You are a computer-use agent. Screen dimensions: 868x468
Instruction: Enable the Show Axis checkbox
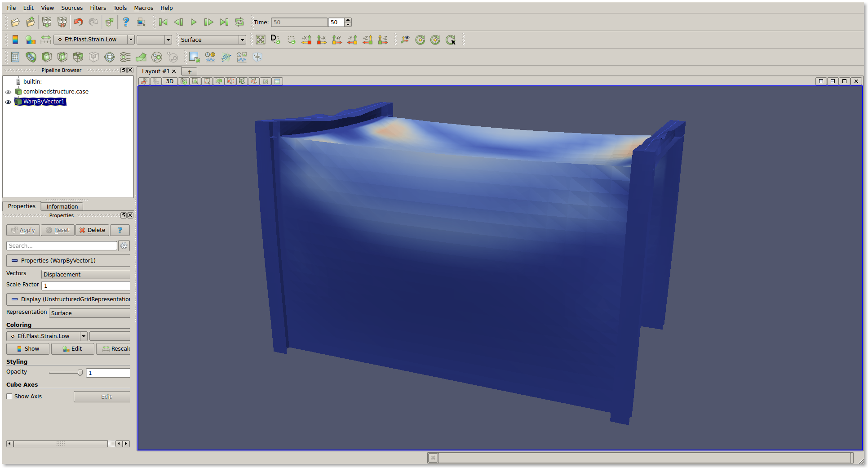pos(9,397)
